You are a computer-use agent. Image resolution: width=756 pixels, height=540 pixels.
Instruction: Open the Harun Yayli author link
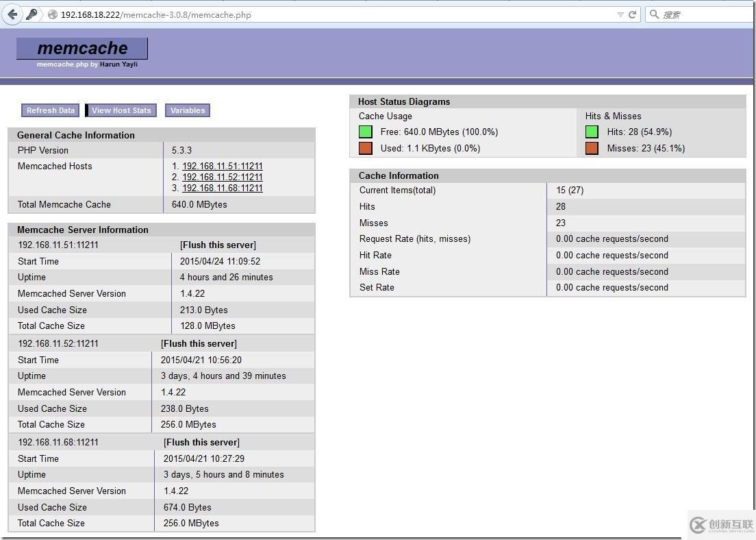[118, 64]
